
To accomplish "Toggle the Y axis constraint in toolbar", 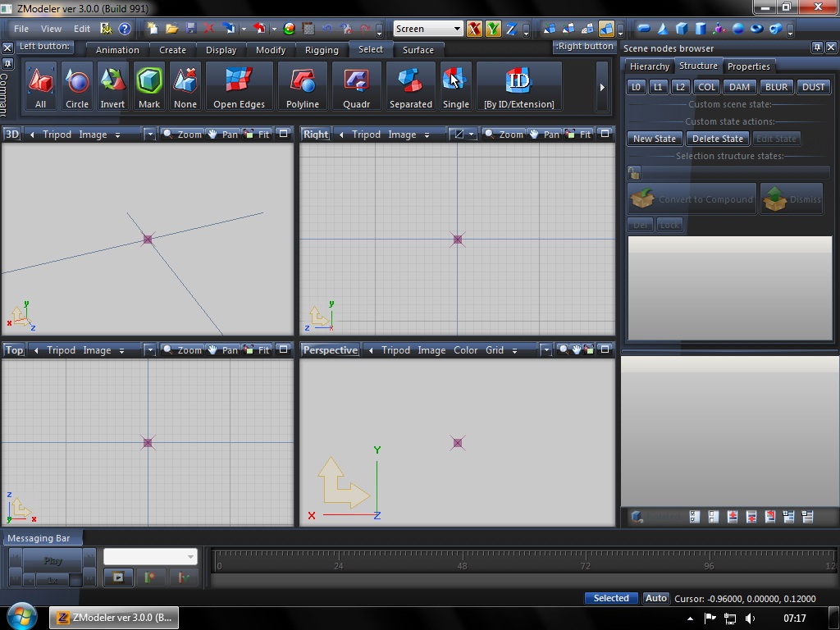I will (x=493, y=29).
